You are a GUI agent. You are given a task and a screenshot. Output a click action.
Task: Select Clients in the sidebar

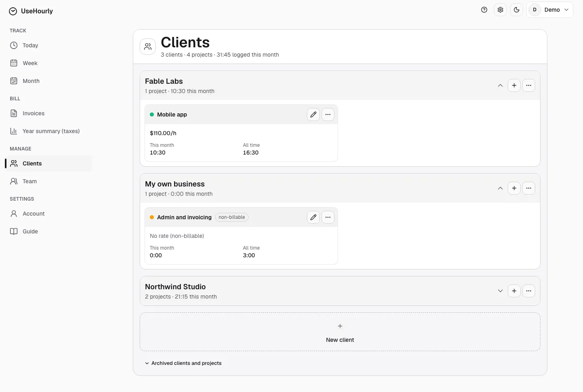click(49, 163)
